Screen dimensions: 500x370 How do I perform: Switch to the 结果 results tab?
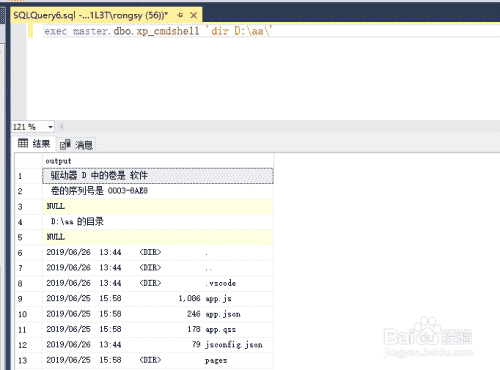[x=34, y=144]
